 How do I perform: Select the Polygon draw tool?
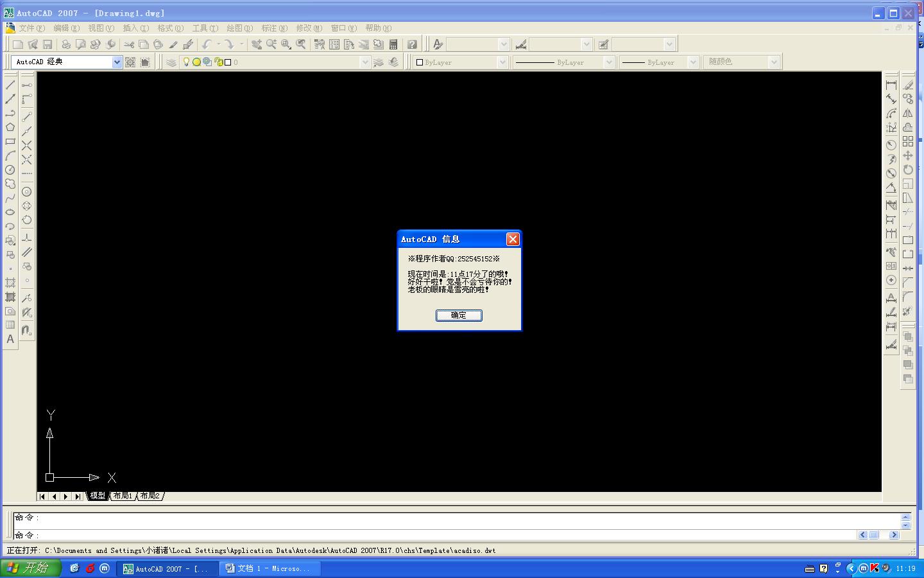click(x=10, y=127)
